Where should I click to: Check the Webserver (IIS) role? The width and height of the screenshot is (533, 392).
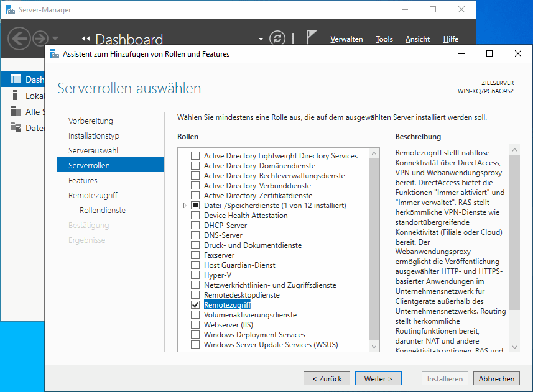tap(195, 324)
